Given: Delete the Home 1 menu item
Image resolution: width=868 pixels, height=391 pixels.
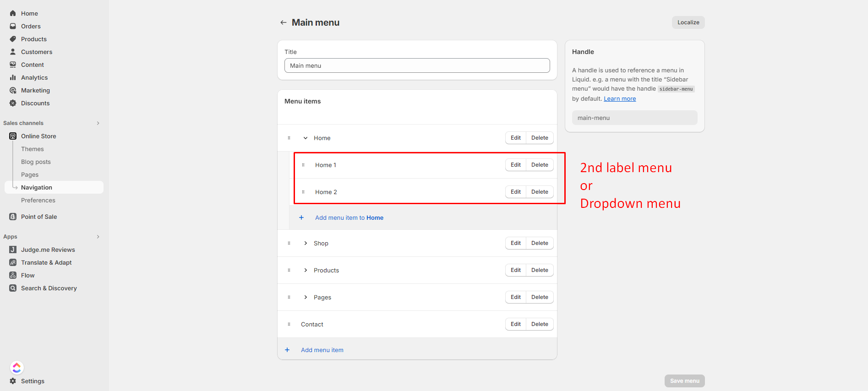Looking at the screenshot, I should 540,165.
